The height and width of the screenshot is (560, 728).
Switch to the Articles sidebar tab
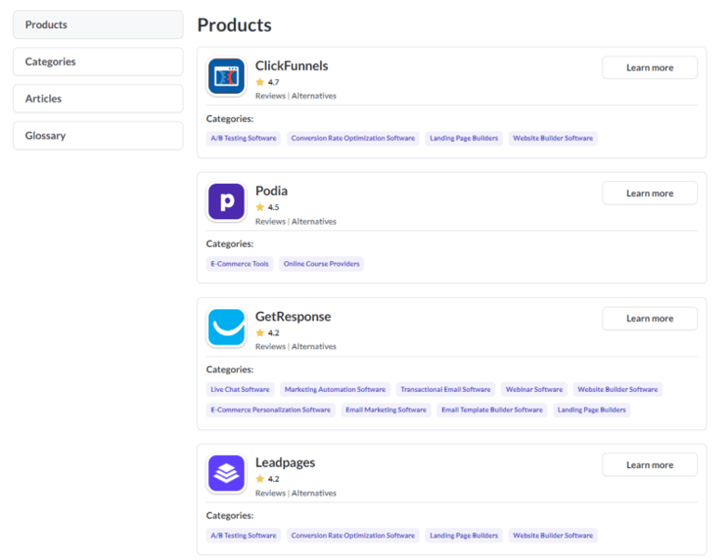98,98
